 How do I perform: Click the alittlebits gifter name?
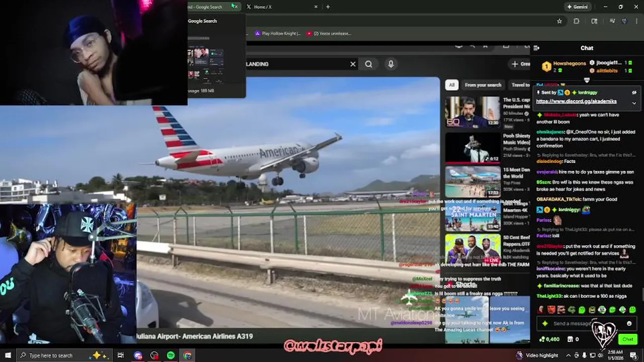607,71
